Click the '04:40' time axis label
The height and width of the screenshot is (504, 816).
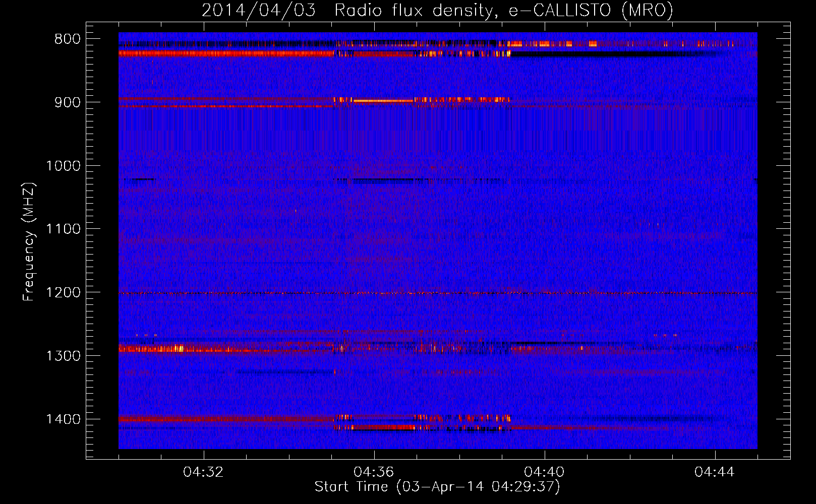[x=545, y=472]
